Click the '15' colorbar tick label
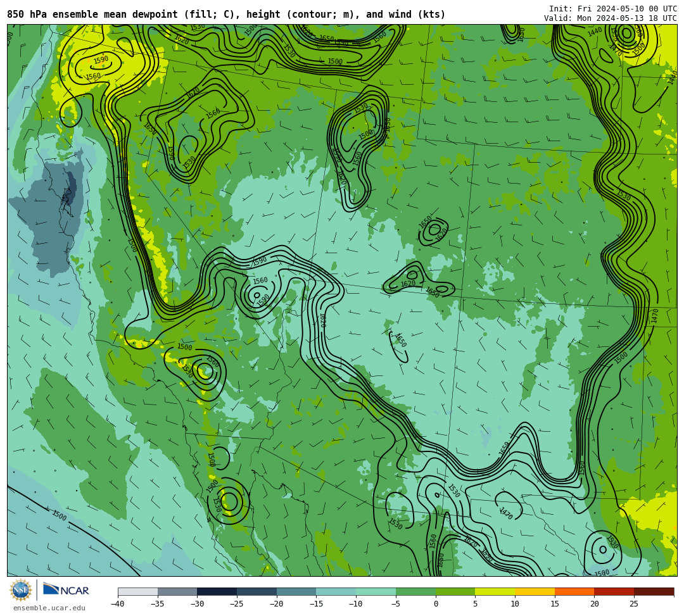 click(x=554, y=604)
